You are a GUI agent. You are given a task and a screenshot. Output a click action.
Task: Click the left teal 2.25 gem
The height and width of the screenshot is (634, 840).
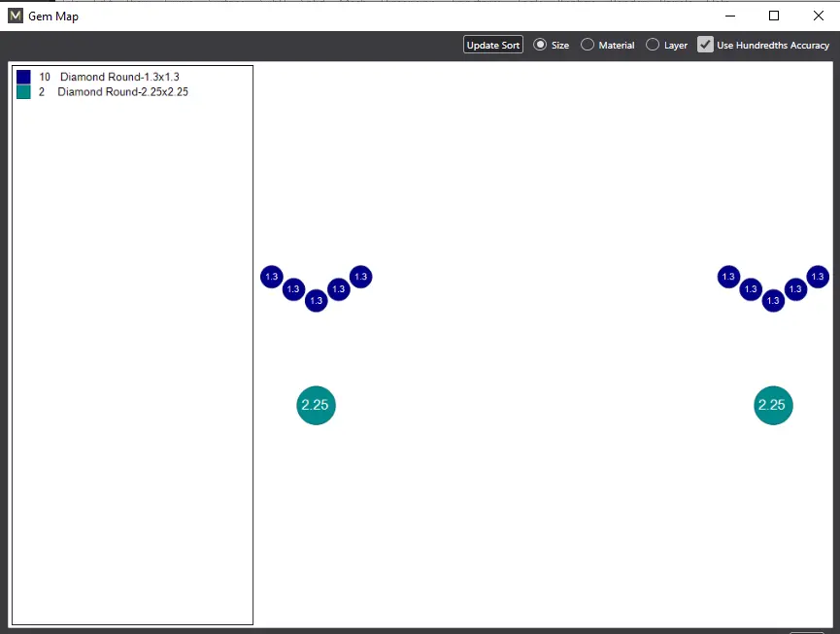[x=316, y=405]
